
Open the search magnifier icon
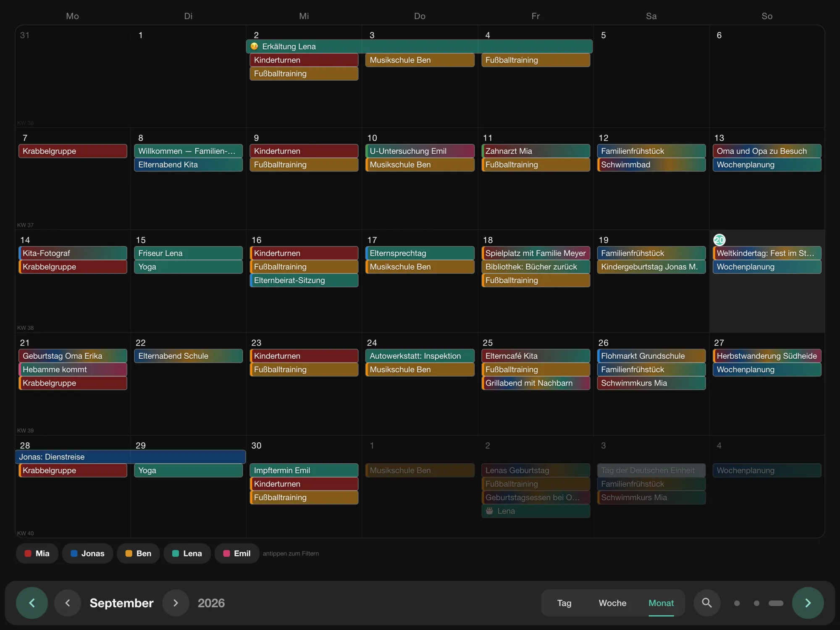click(707, 603)
